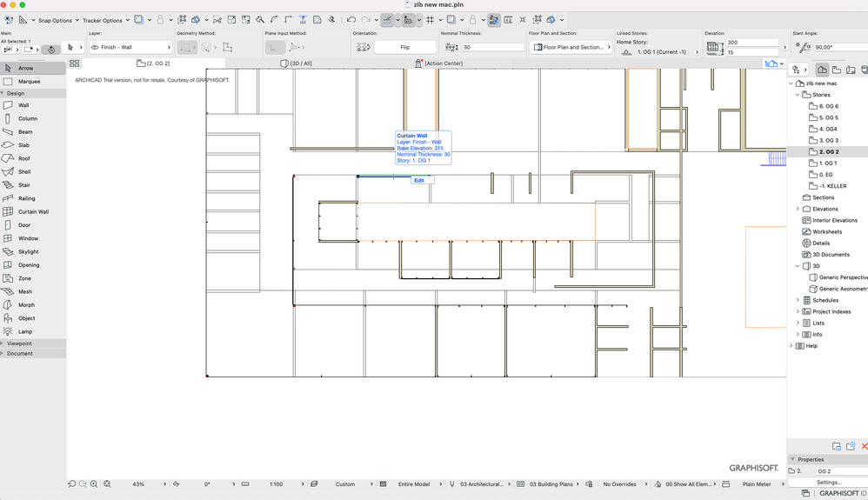Click the Flip orientation button
Viewport: 868px width, 500px height.
[x=404, y=48]
